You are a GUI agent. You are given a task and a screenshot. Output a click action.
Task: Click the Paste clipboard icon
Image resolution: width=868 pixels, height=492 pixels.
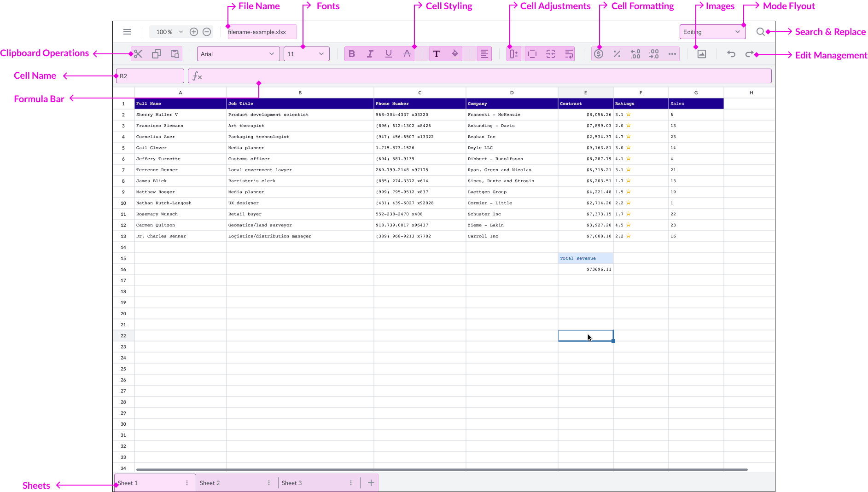tap(175, 54)
